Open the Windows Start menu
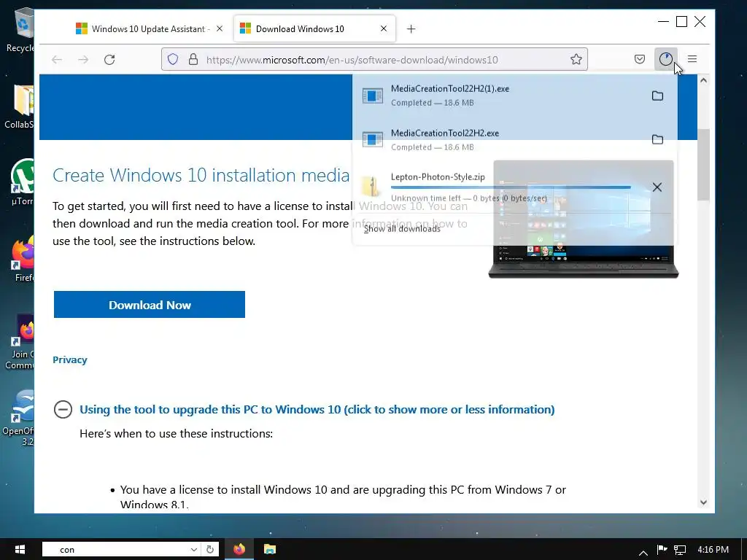This screenshot has height=560, width=747. pos(19,550)
